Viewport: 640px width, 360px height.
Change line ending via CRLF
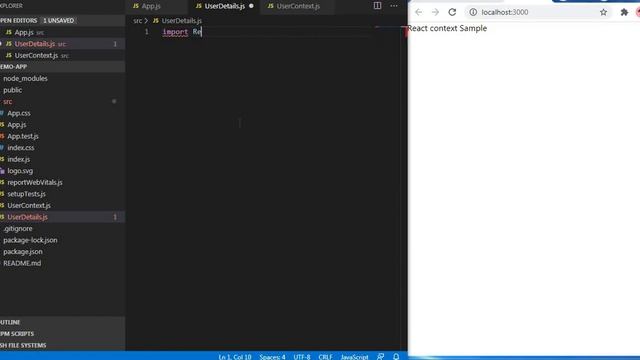click(x=325, y=357)
